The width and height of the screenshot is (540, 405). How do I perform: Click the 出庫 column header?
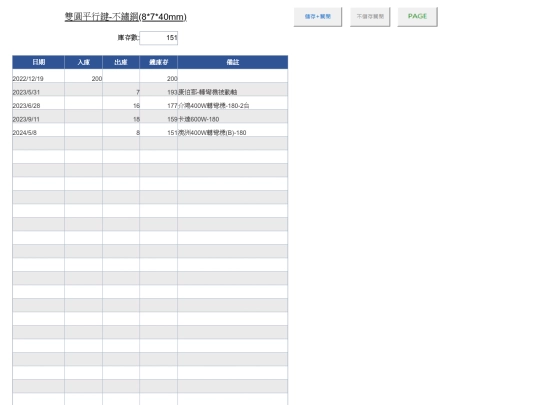coord(121,62)
